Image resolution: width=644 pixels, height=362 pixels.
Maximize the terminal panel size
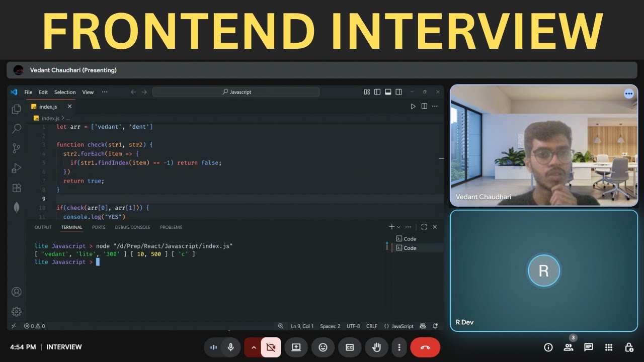point(424,227)
